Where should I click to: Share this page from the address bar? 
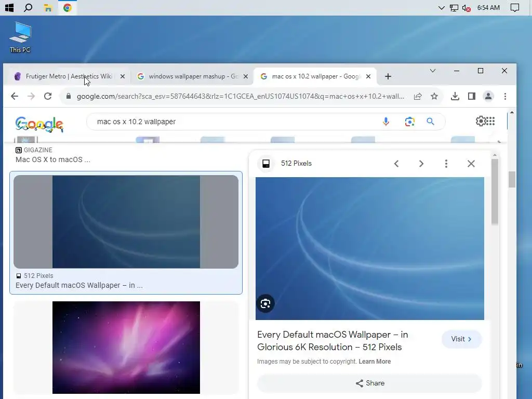point(418,96)
